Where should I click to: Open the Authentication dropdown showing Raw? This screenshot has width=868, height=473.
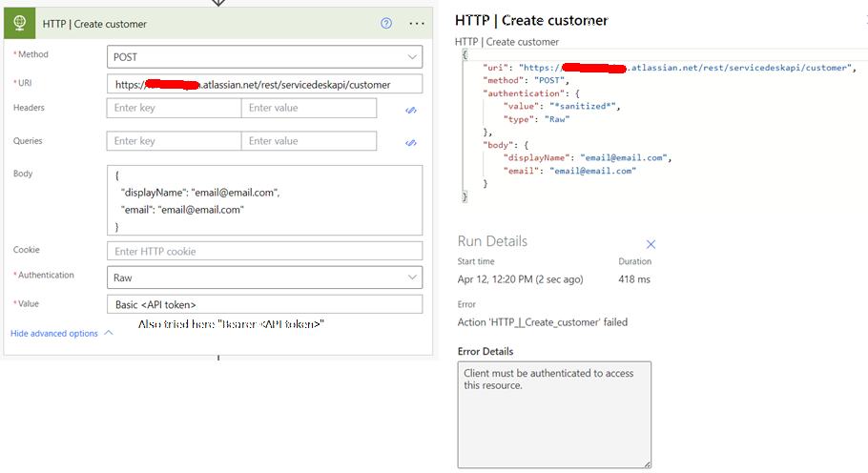[x=264, y=278]
